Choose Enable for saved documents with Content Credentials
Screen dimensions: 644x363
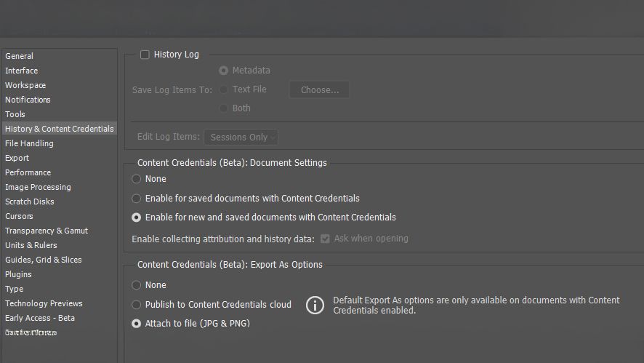point(137,198)
